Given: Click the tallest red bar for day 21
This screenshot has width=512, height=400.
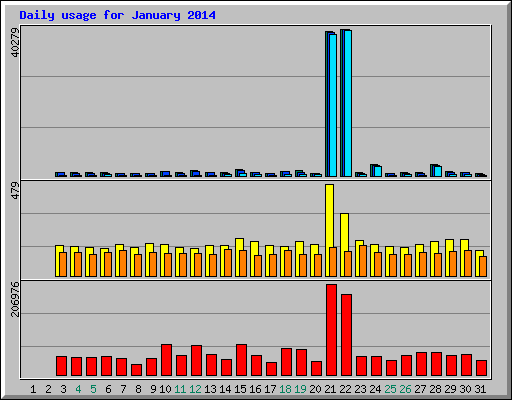Looking at the screenshot, I should [x=331, y=330].
